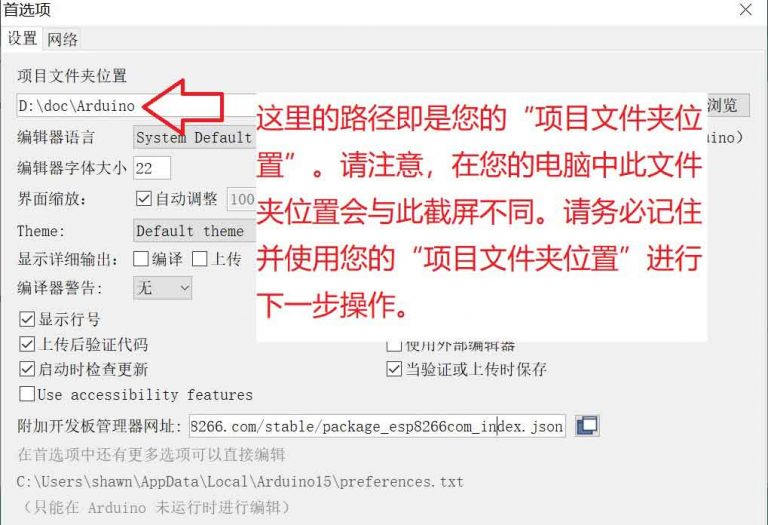Close the 首选项 preferences dialog

(745, 9)
